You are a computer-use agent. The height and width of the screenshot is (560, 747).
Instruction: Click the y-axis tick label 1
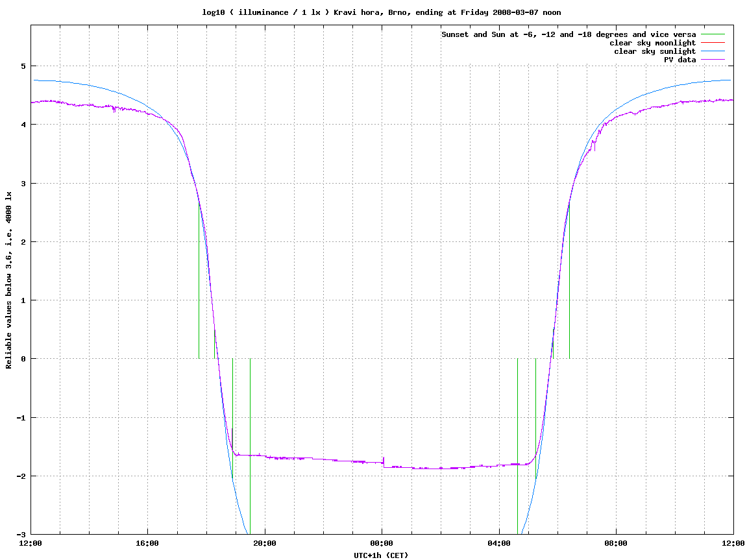pos(23,300)
